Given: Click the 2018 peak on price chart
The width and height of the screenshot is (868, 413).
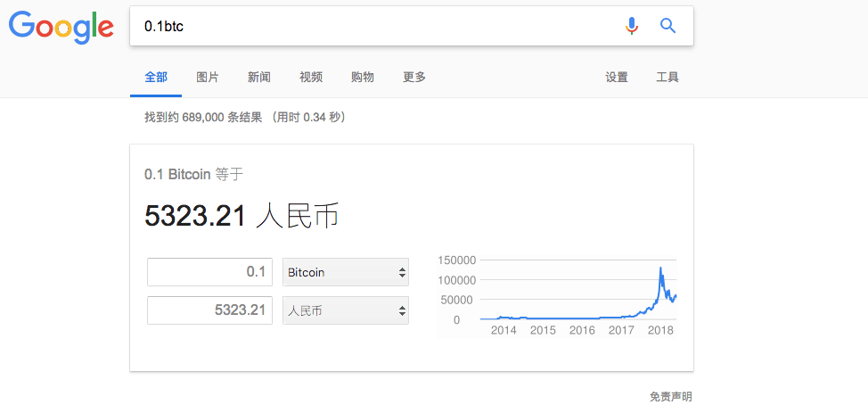Looking at the screenshot, I should point(660,268).
